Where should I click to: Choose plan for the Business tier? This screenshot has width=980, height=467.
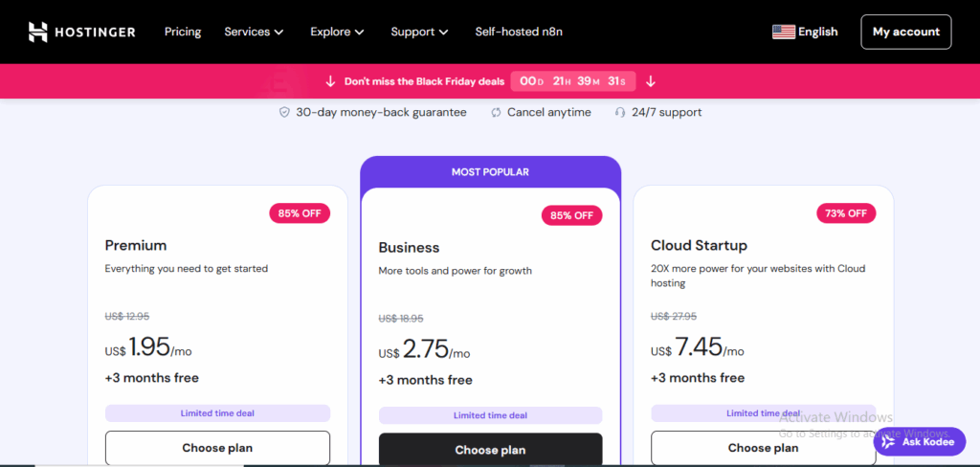click(491, 450)
